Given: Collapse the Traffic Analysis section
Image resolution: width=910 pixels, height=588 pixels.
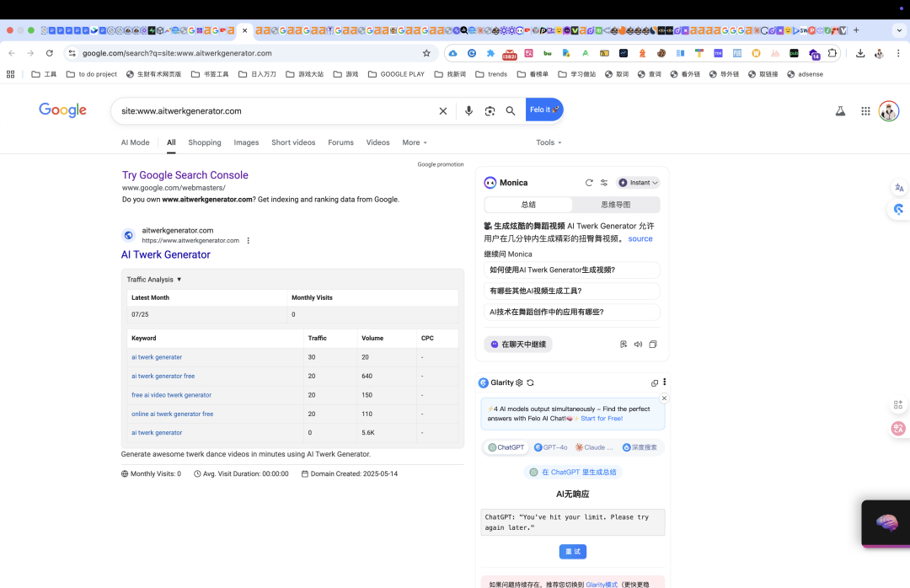Looking at the screenshot, I should (x=154, y=279).
